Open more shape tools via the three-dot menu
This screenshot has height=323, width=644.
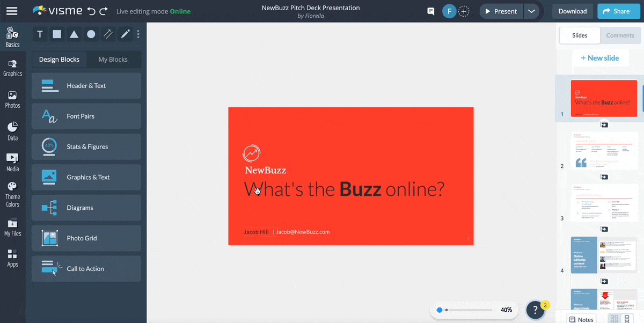(138, 34)
